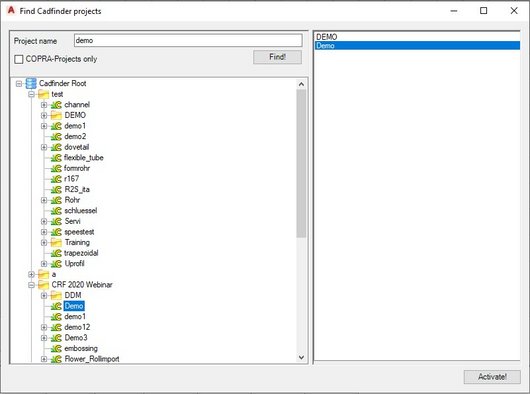Click the demo2 project icon
The width and height of the screenshot is (530, 394).
click(x=56, y=137)
